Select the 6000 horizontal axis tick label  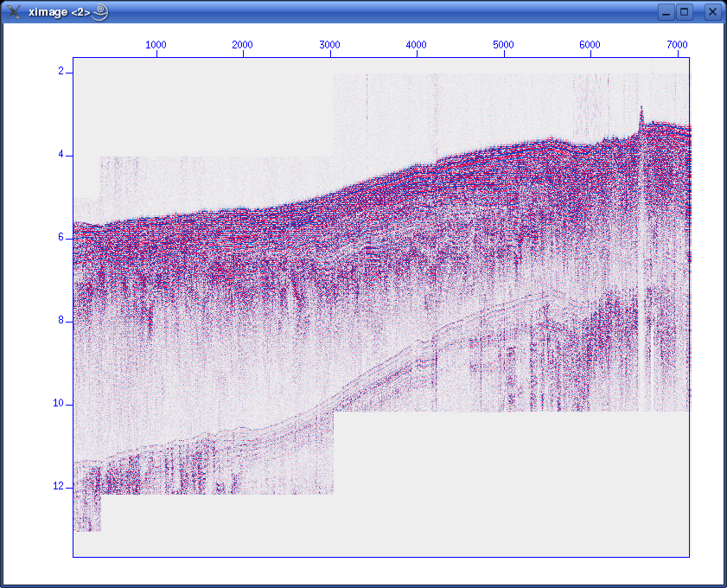coord(590,44)
